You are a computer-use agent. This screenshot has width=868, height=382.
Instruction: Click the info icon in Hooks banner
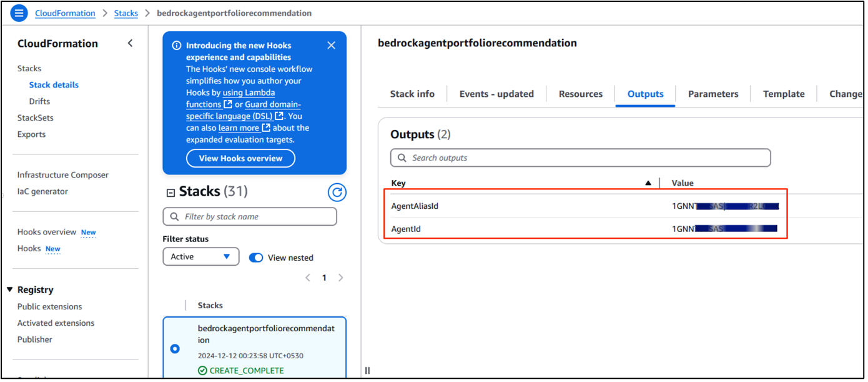click(x=176, y=46)
